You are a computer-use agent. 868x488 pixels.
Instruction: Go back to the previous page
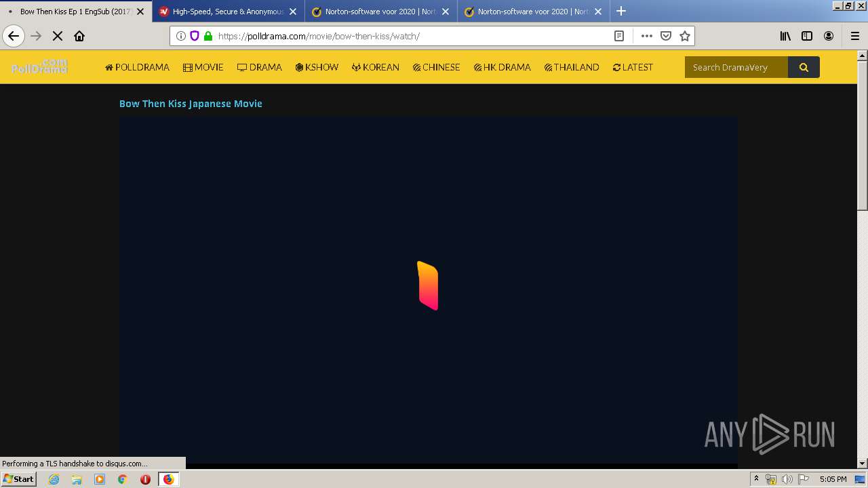14,36
